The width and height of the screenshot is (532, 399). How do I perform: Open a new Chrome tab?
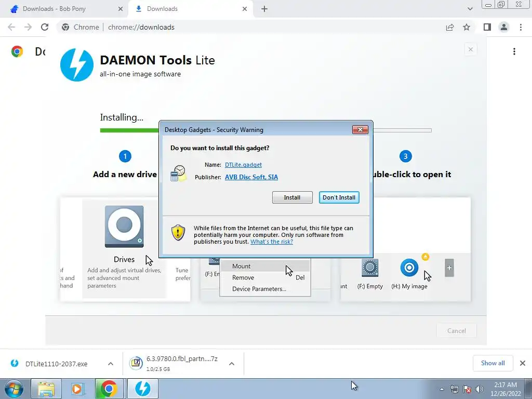(x=264, y=9)
